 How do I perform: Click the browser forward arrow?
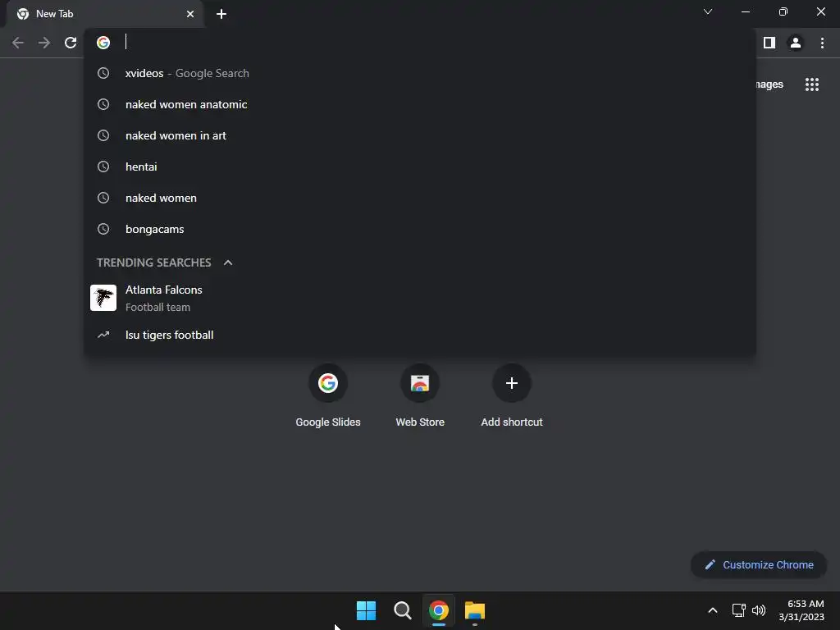point(44,43)
